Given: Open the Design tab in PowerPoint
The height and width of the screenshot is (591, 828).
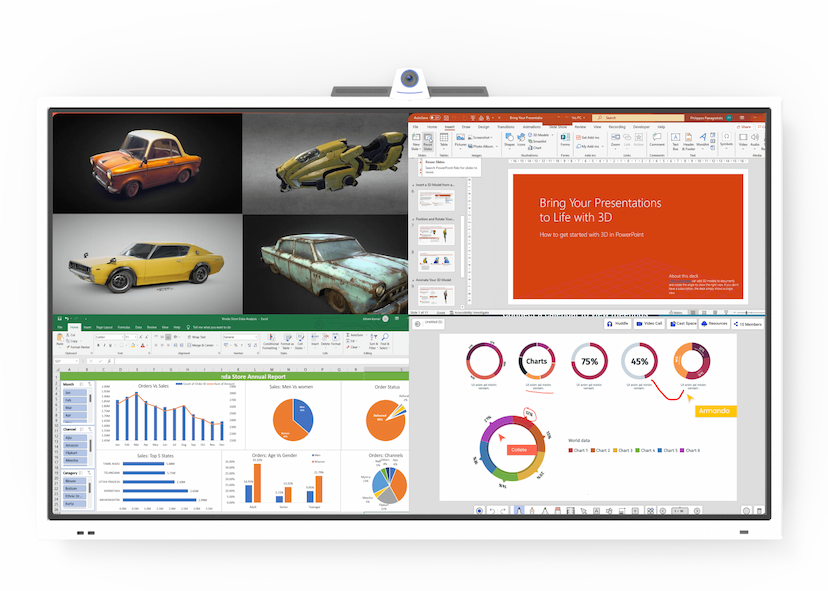Looking at the screenshot, I should tap(483, 127).
